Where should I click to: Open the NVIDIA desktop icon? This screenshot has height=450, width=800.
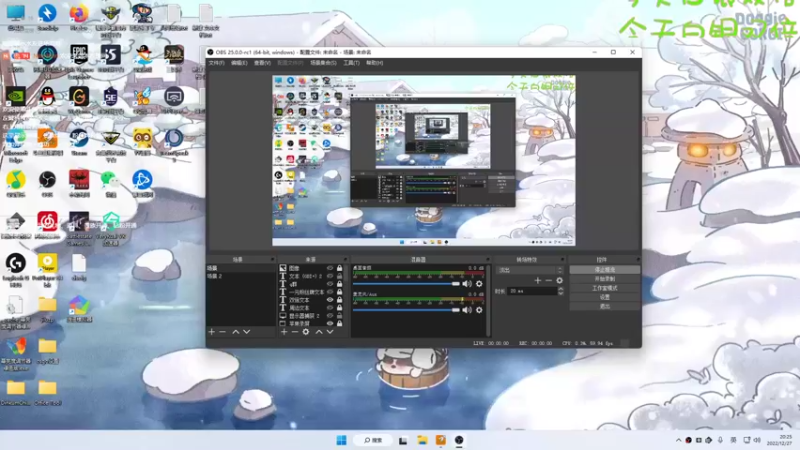(x=15, y=100)
